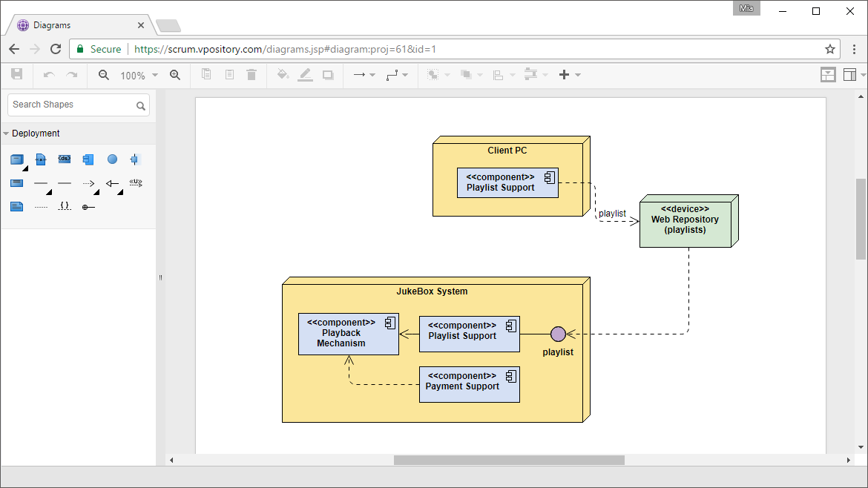This screenshot has width=868, height=488.
Task: Select the purple playlist interface circle
Action: [x=558, y=334]
